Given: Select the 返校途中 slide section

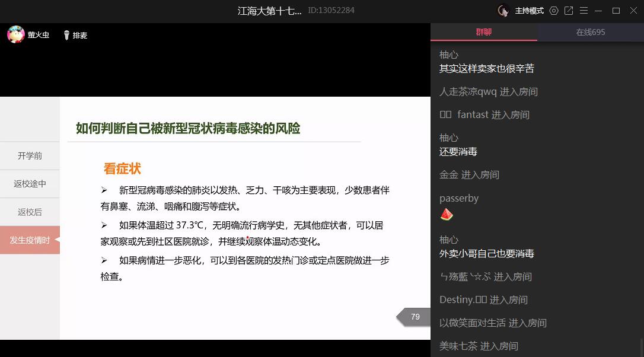Looking at the screenshot, I should (30, 184).
